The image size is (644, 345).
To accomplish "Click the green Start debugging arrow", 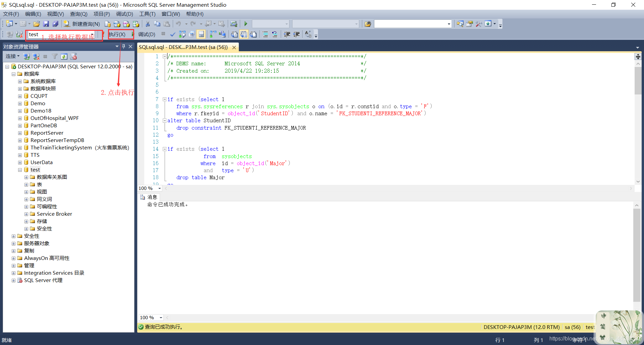I will point(246,24).
